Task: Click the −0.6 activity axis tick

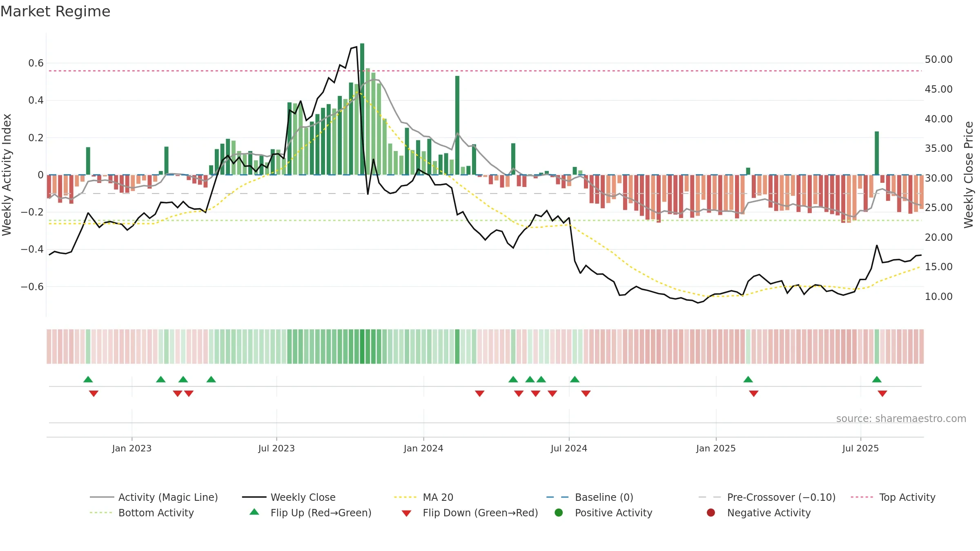Action: [32, 287]
